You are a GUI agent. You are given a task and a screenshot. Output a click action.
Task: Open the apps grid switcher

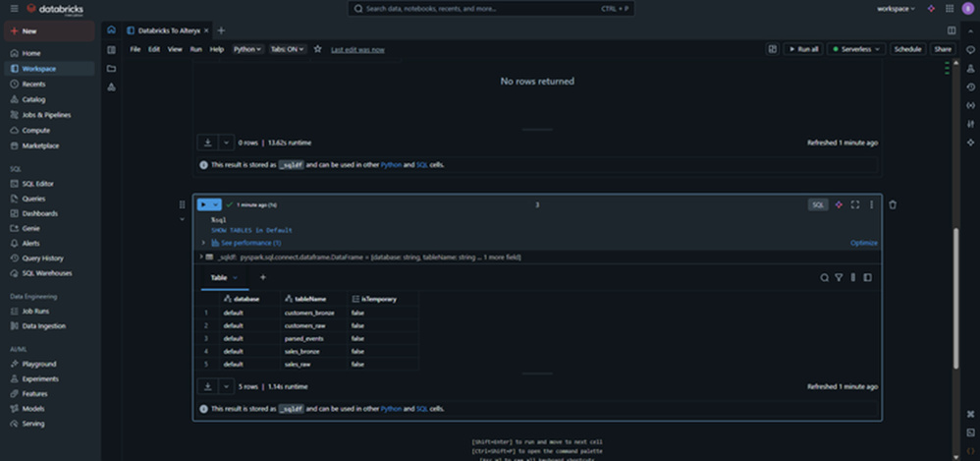[950, 9]
